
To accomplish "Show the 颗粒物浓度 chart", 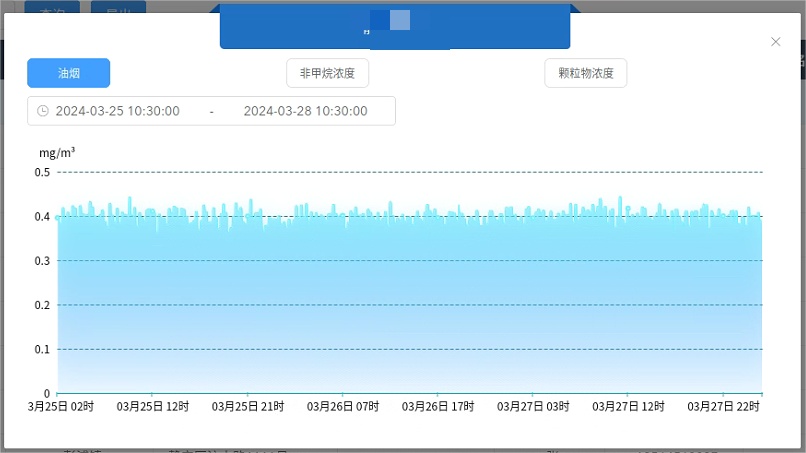I will coord(586,73).
